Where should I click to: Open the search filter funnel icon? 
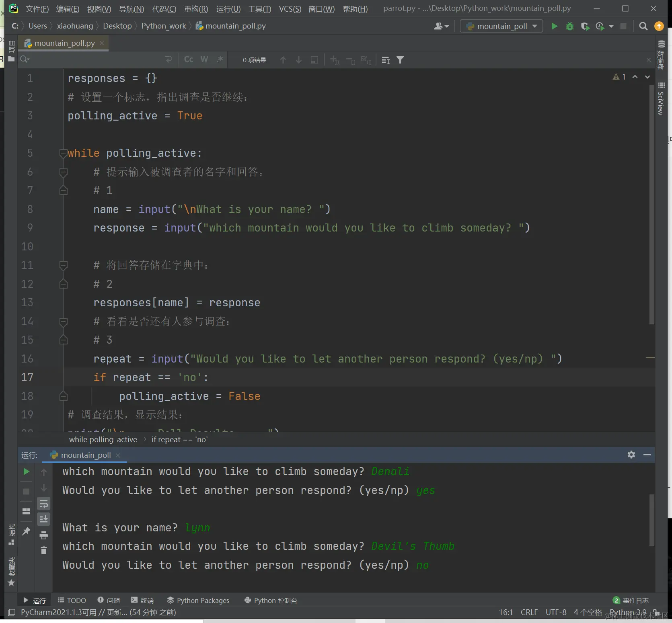pos(400,60)
